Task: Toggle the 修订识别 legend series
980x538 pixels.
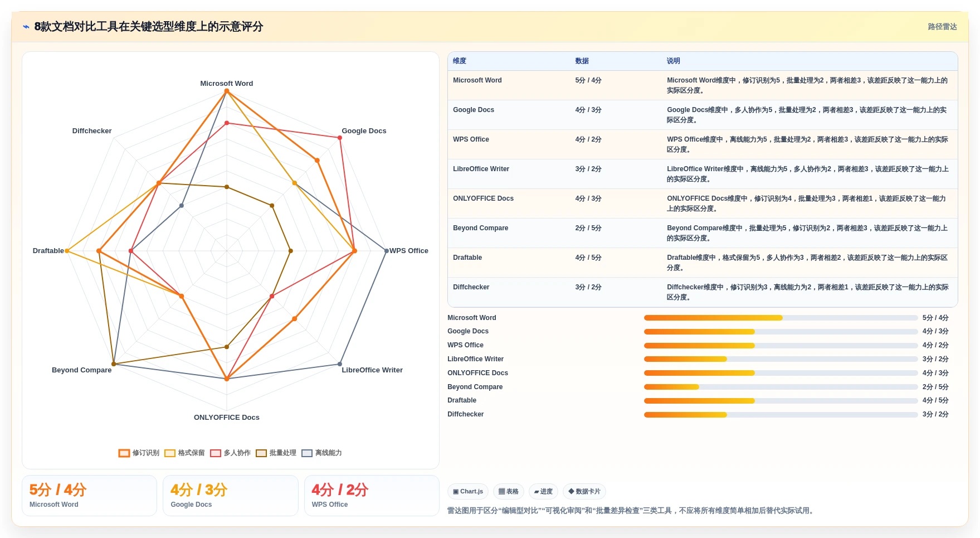Action: [x=139, y=453]
